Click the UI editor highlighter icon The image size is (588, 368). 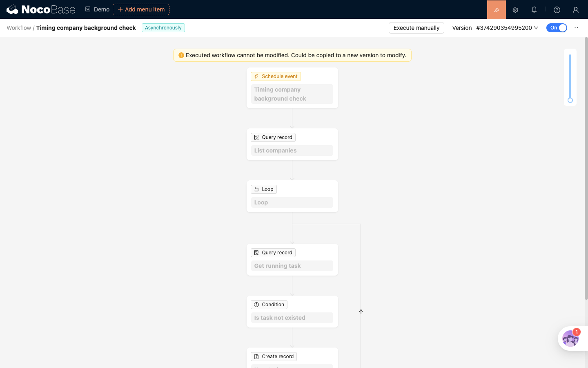[x=497, y=10]
